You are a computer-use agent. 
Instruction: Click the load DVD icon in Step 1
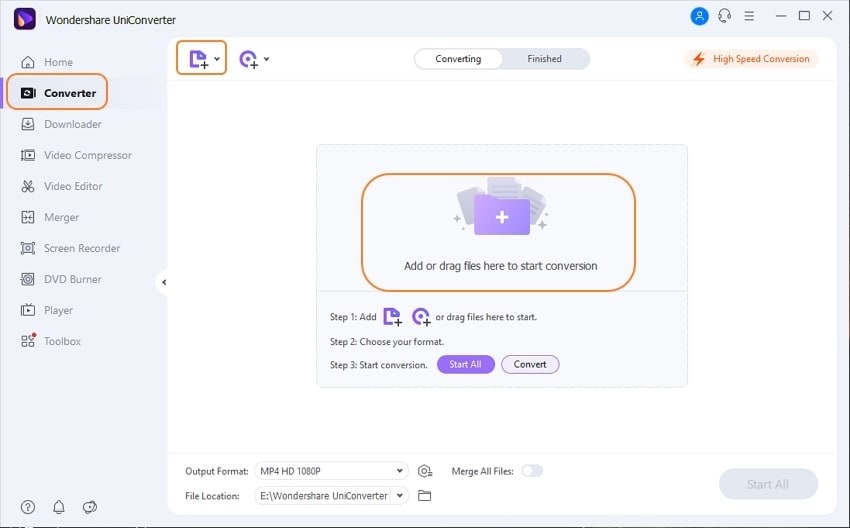(x=421, y=317)
